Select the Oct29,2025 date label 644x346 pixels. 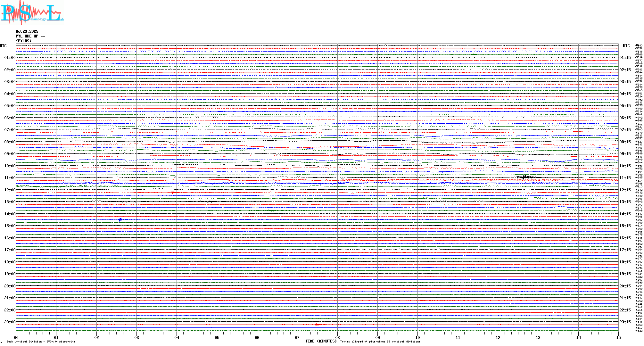[27, 31]
